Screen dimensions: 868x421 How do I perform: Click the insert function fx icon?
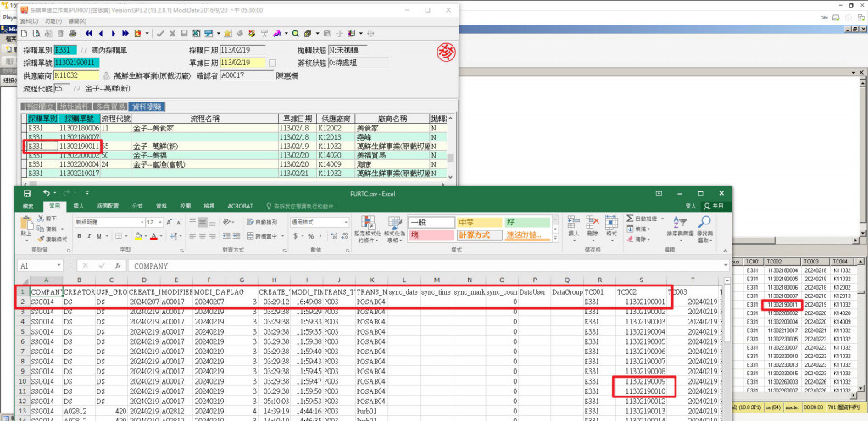point(117,265)
